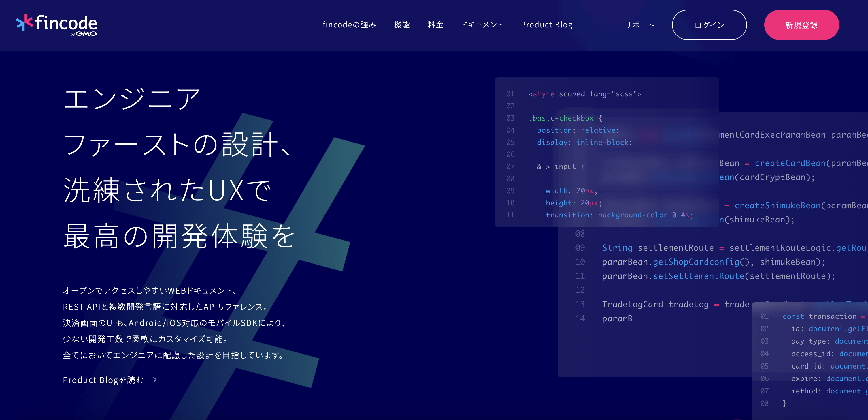Click the const transaction code line

[825, 316]
